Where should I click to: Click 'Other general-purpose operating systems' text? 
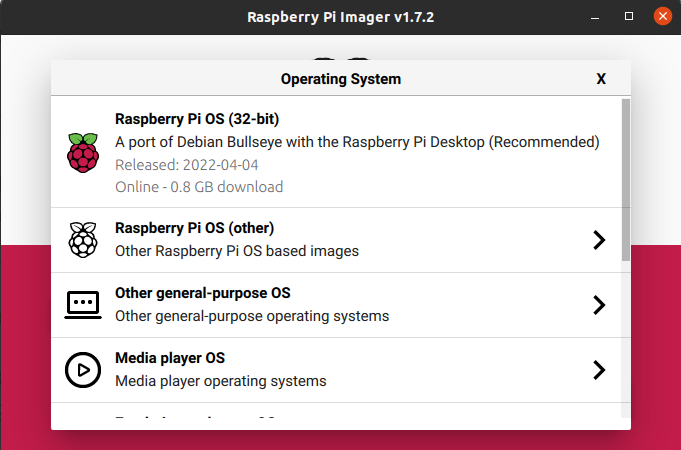click(x=252, y=316)
